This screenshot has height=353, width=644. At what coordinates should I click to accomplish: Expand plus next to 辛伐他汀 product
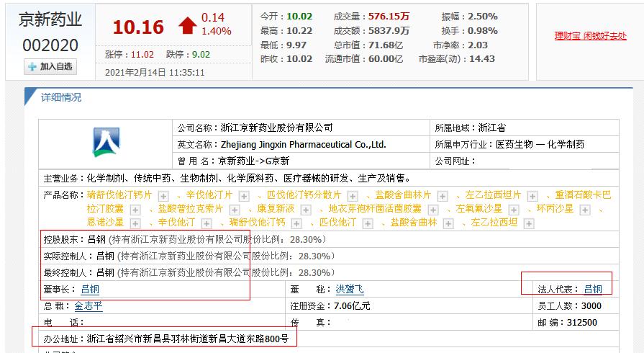(x=207, y=223)
